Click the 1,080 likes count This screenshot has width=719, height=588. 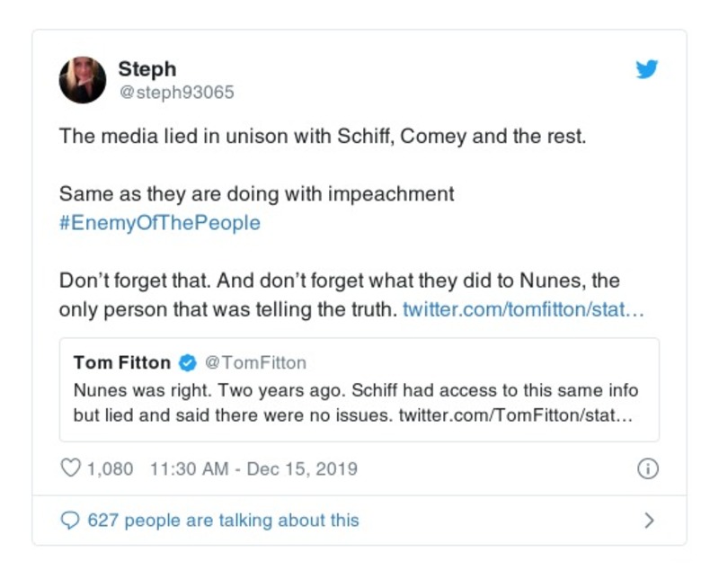pos(110,468)
